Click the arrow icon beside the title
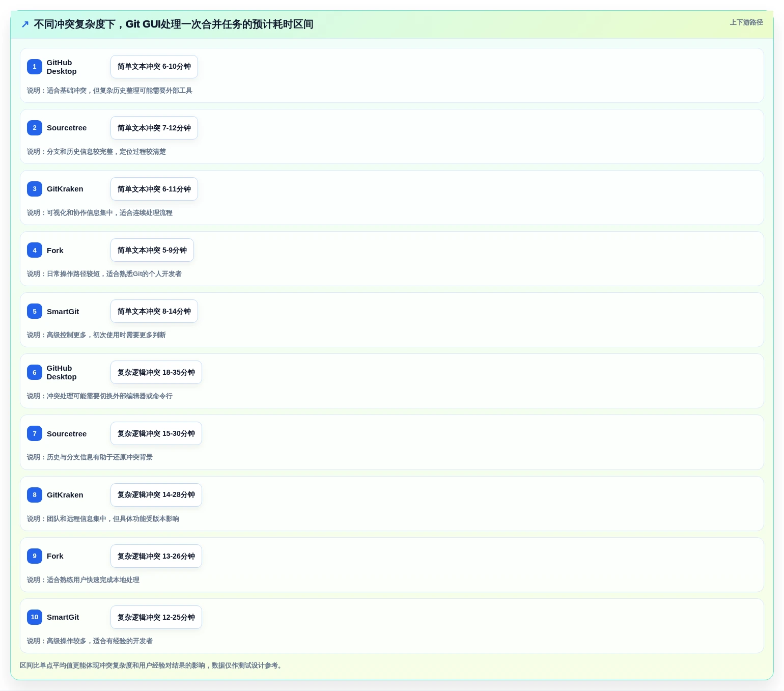The width and height of the screenshot is (784, 691). [25, 24]
